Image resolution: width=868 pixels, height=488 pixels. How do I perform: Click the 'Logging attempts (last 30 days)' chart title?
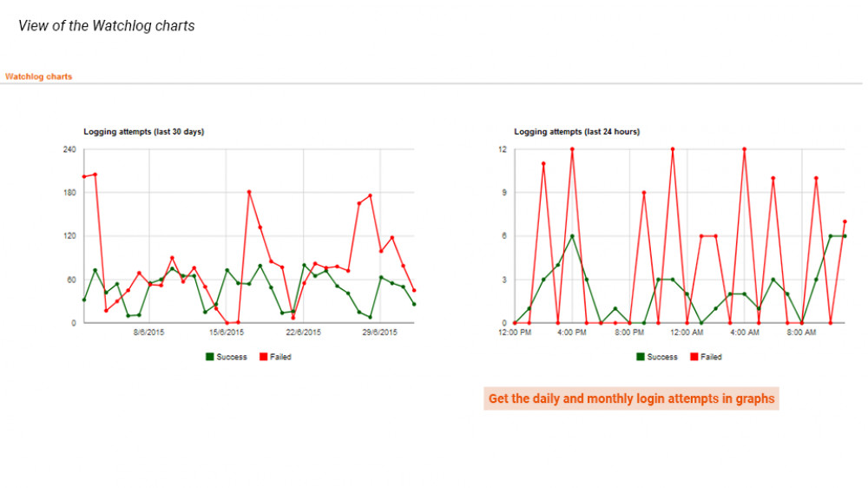coord(143,132)
